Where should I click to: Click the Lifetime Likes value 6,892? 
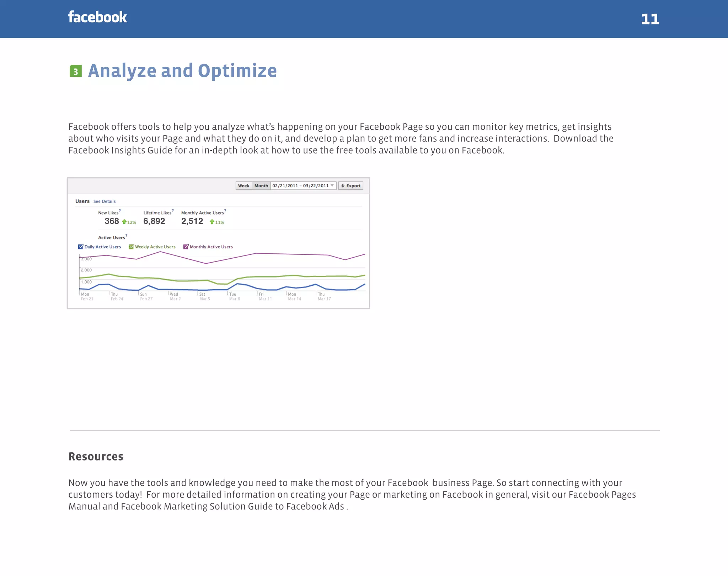tap(154, 221)
